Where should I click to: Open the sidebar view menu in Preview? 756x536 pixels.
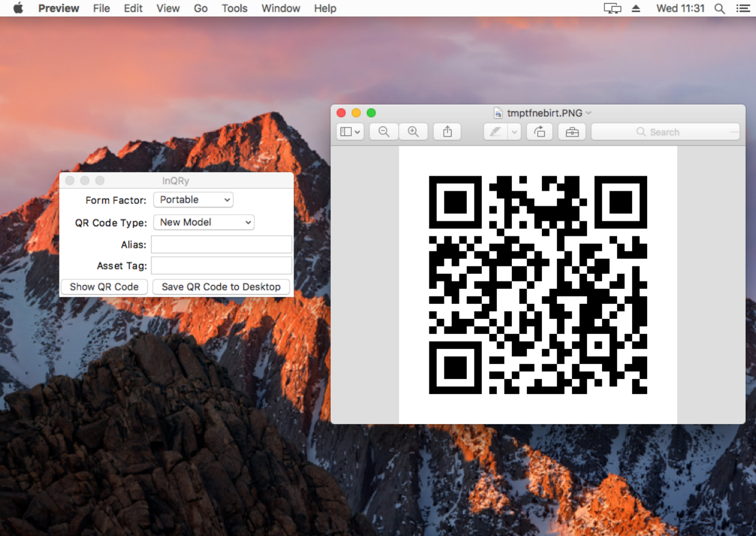point(350,132)
